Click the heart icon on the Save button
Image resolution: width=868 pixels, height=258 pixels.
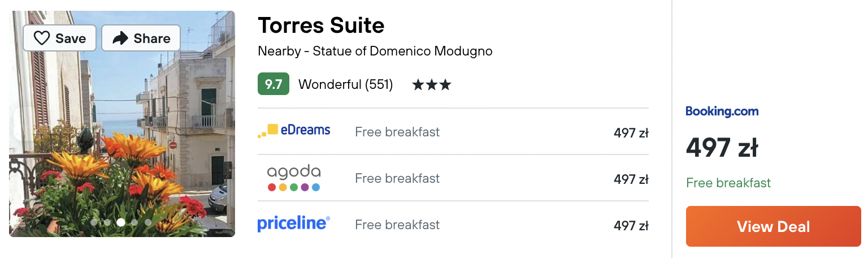(x=42, y=38)
